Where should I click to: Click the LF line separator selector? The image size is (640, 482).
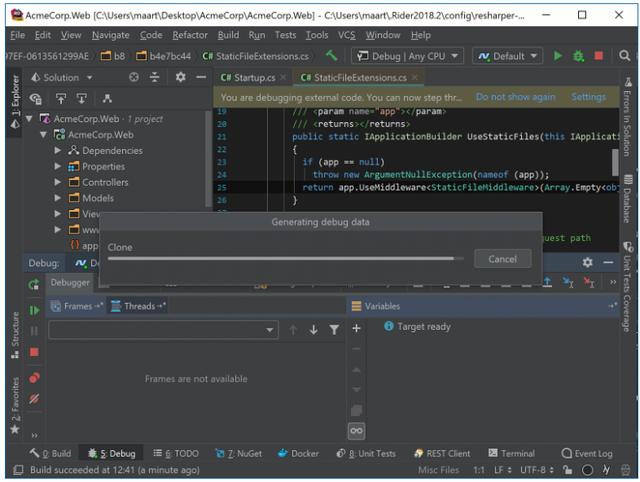click(502, 470)
